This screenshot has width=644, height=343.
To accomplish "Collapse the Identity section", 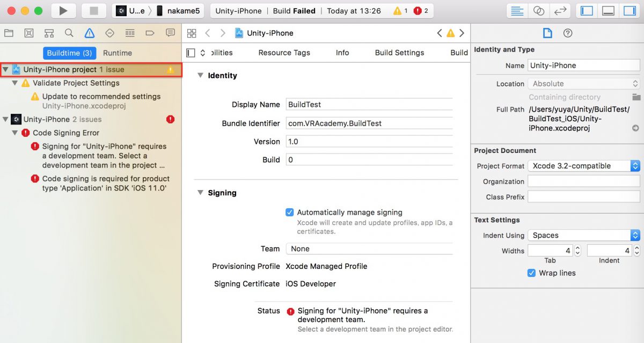I will pos(201,76).
